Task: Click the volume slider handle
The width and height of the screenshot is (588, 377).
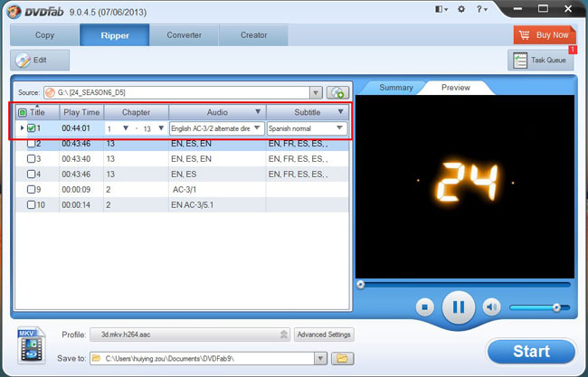Action: click(557, 307)
